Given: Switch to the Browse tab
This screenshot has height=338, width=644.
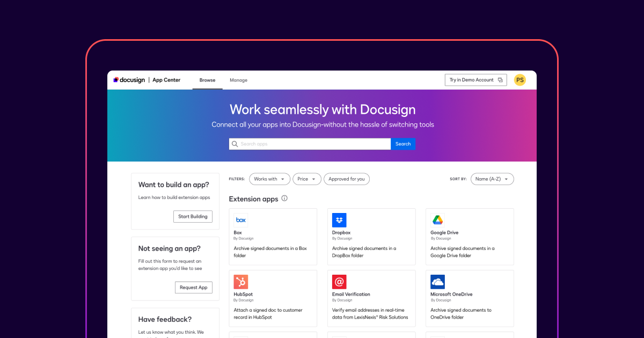Looking at the screenshot, I should [207, 80].
